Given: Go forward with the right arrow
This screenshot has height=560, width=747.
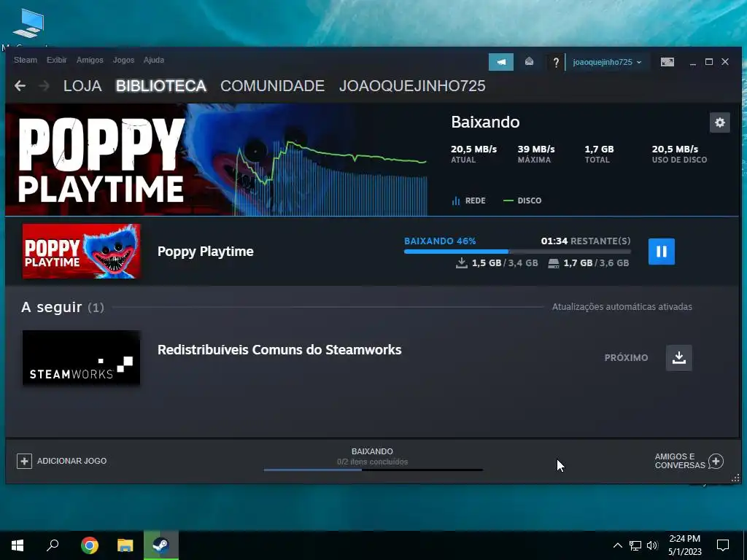Looking at the screenshot, I should tap(44, 86).
